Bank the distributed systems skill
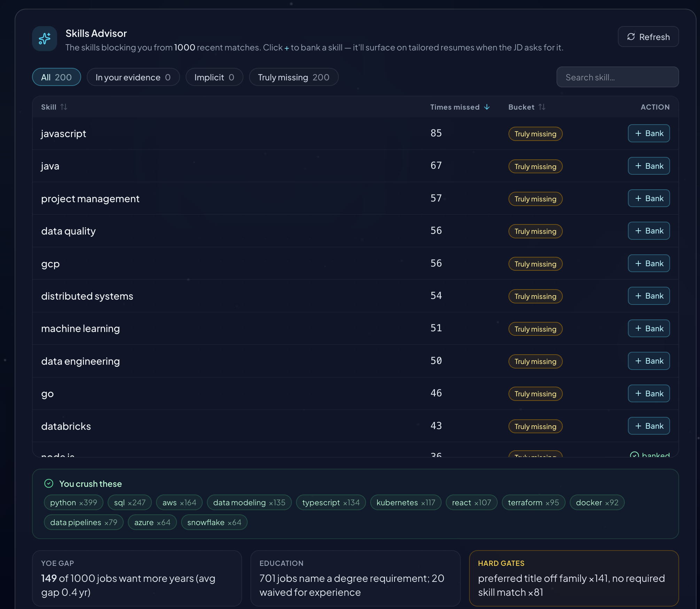This screenshot has width=700, height=609. 649,296
